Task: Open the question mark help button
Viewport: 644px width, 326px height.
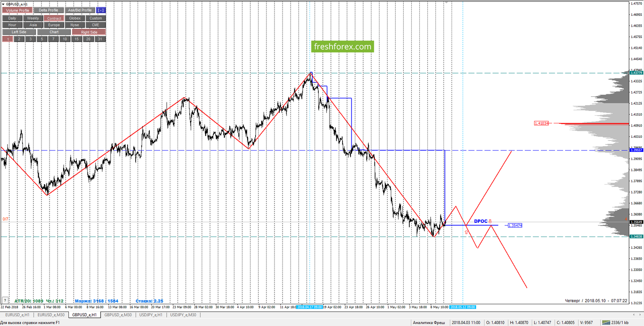Action: tap(5, 300)
